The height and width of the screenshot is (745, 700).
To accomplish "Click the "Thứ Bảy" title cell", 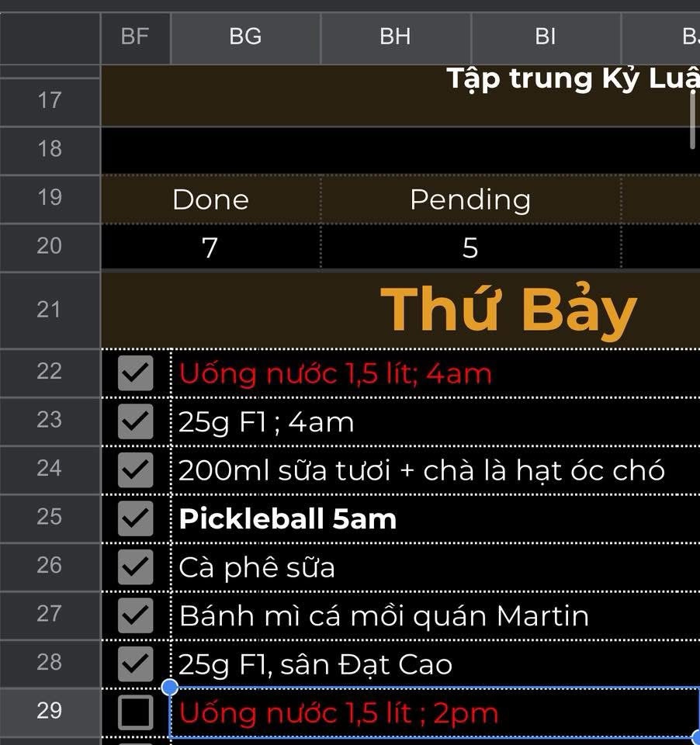I will [508, 310].
